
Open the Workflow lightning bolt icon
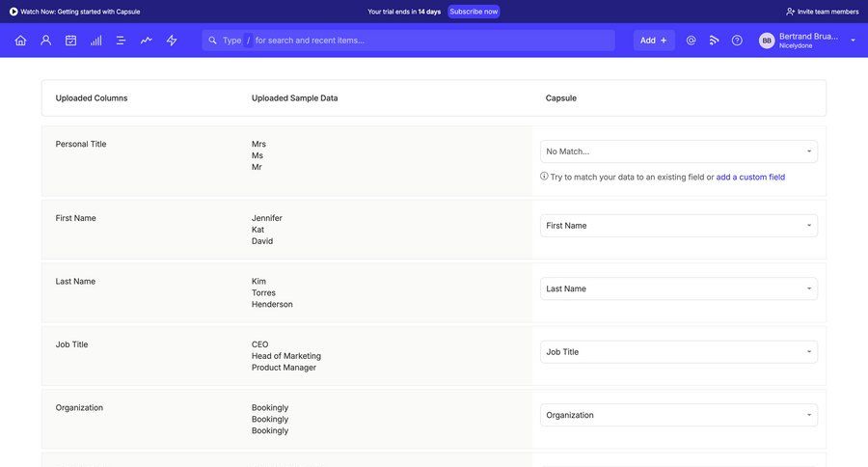172,41
